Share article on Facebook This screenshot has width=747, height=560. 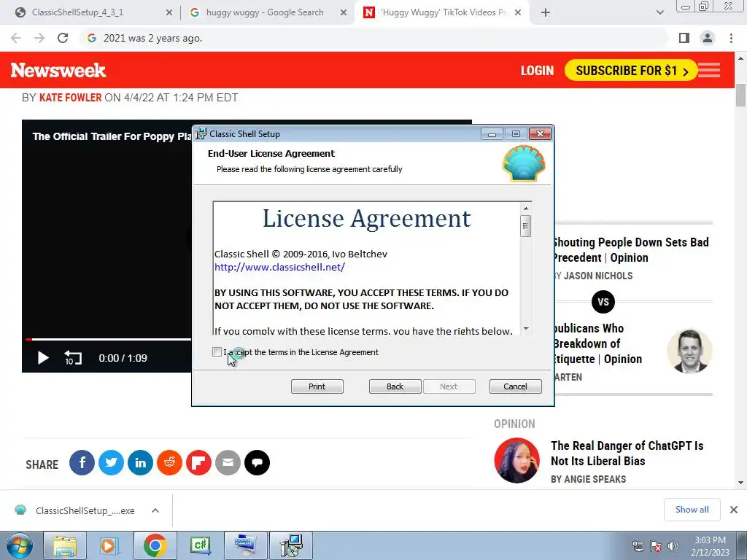(82, 462)
